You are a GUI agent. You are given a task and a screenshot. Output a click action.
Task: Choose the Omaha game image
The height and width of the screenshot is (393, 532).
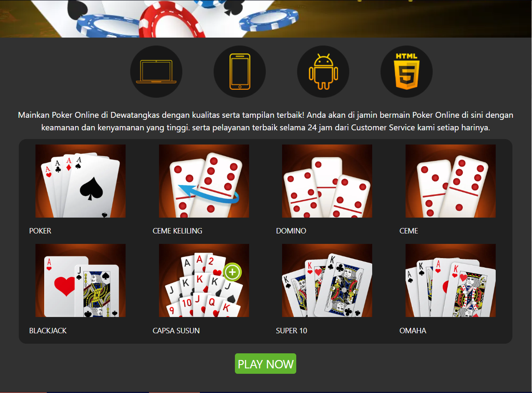[451, 280]
